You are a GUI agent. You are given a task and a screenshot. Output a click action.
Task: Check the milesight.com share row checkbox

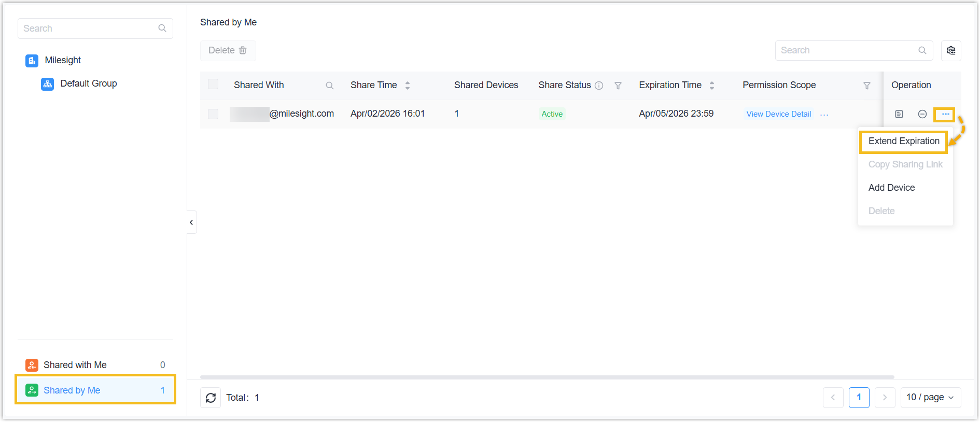(213, 114)
